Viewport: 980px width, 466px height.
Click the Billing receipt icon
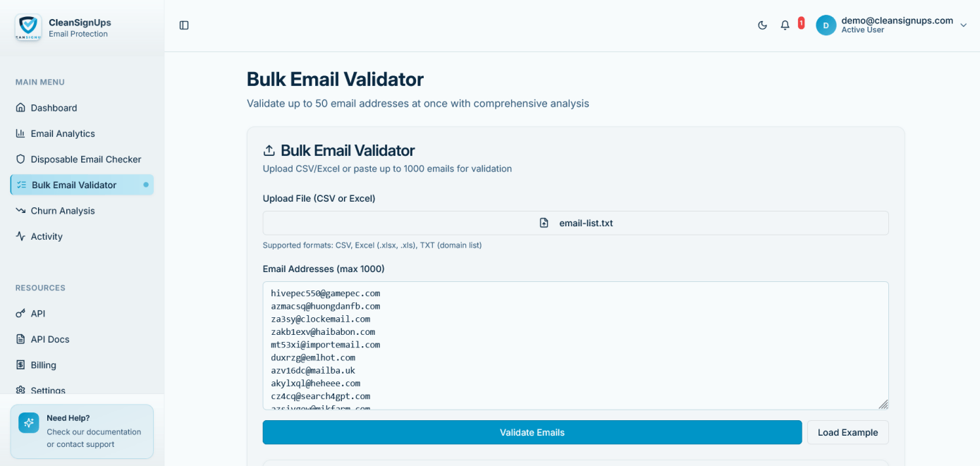click(20, 365)
